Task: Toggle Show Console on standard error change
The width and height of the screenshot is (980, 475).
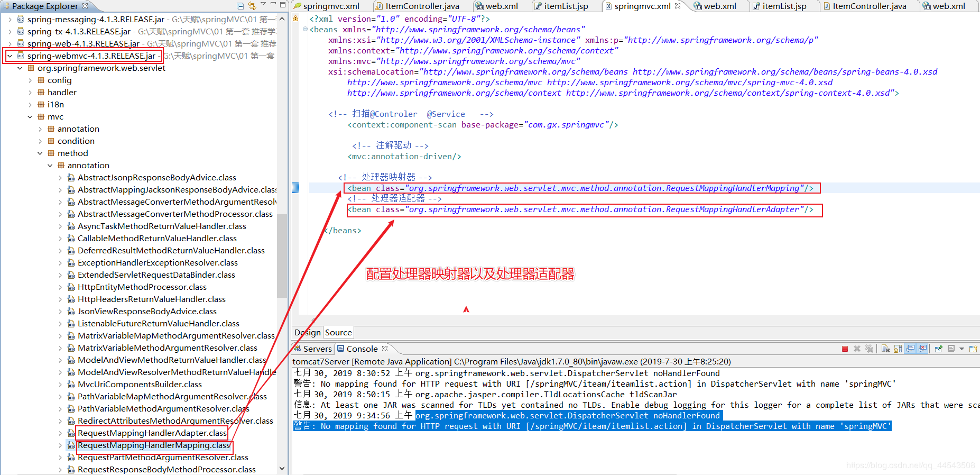Action: click(922, 349)
